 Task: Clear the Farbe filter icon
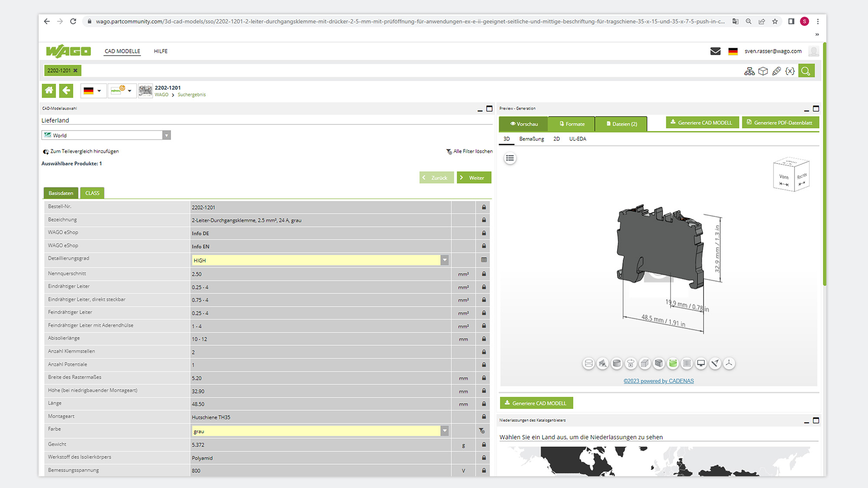pos(482,431)
